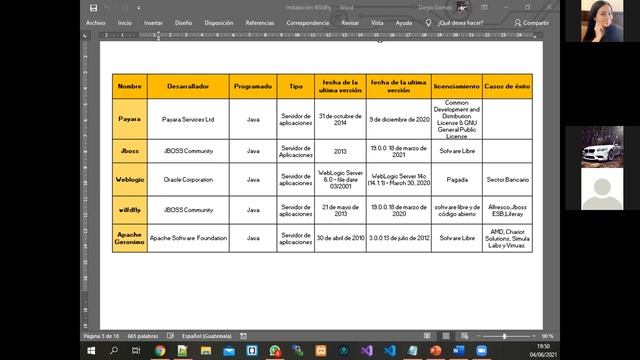The image size is (640, 360).
Task: Click 'Apache Software Foundation' cell
Action: click(x=188, y=238)
